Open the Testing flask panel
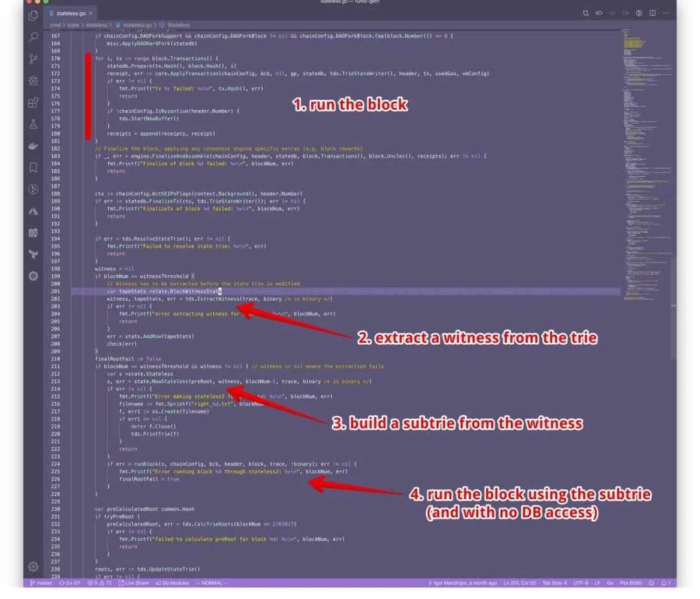This screenshot has height=599, width=700. [x=33, y=124]
